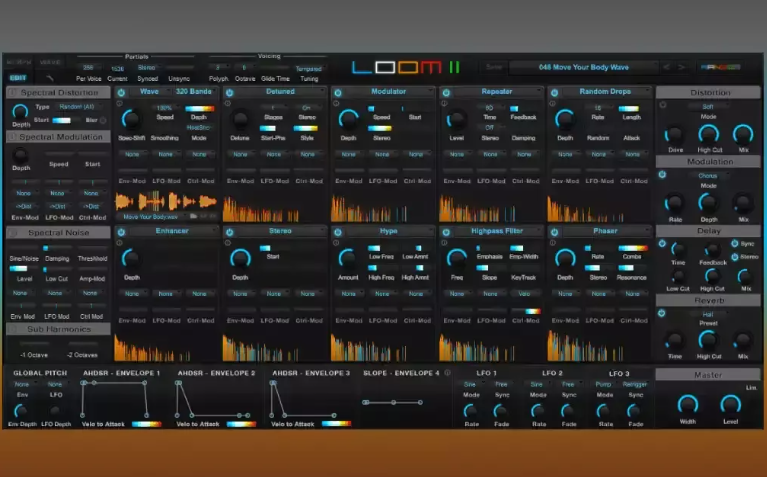Click the previous preset arrow

click(x=664, y=68)
